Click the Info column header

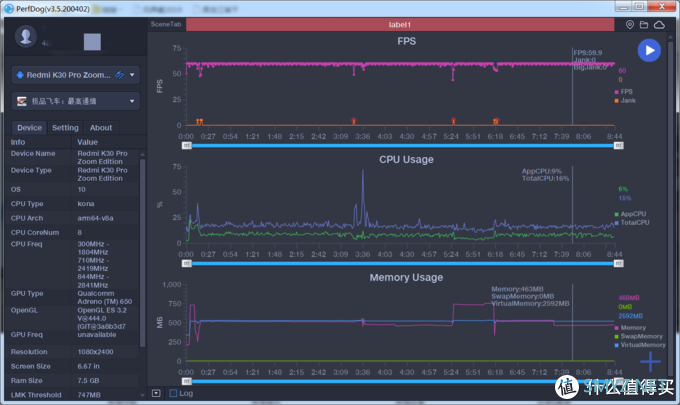click(18, 142)
